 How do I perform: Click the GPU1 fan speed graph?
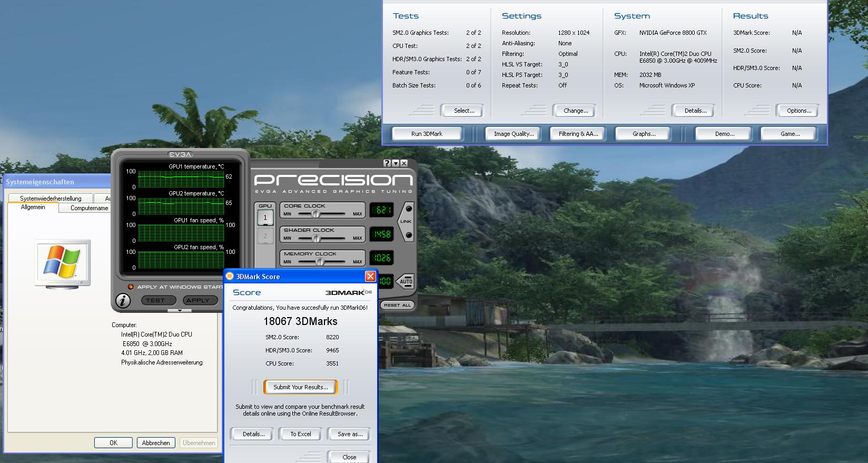(x=181, y=232)
